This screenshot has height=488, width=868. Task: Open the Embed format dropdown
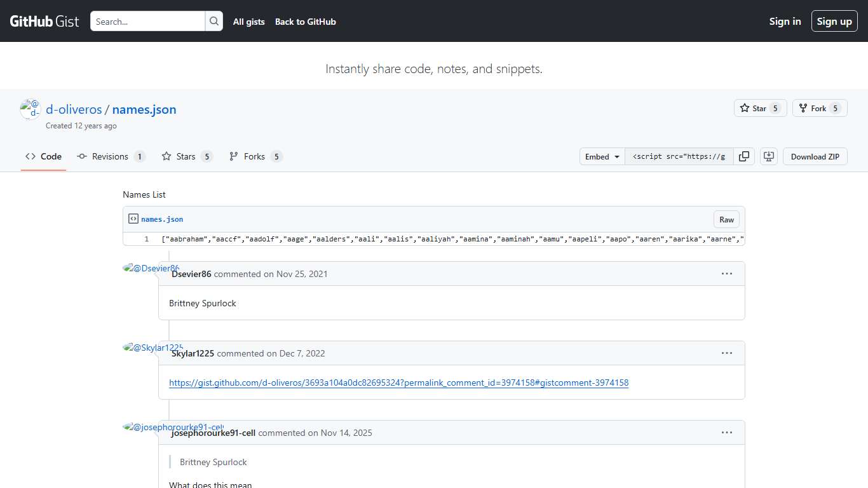[x=601, y=156]
